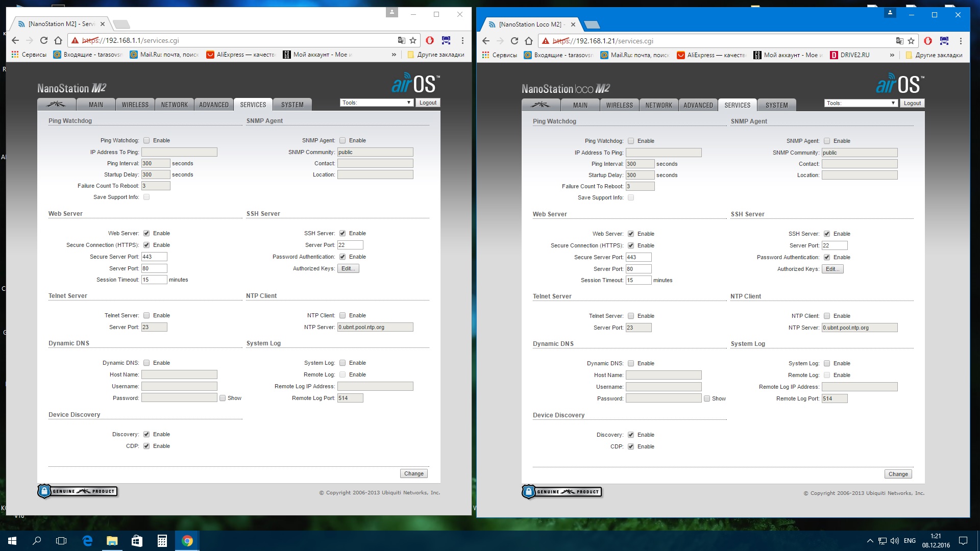Toggle Show password checkbox in left window
This screenshot has height=551, width=980.
point(223,398)
